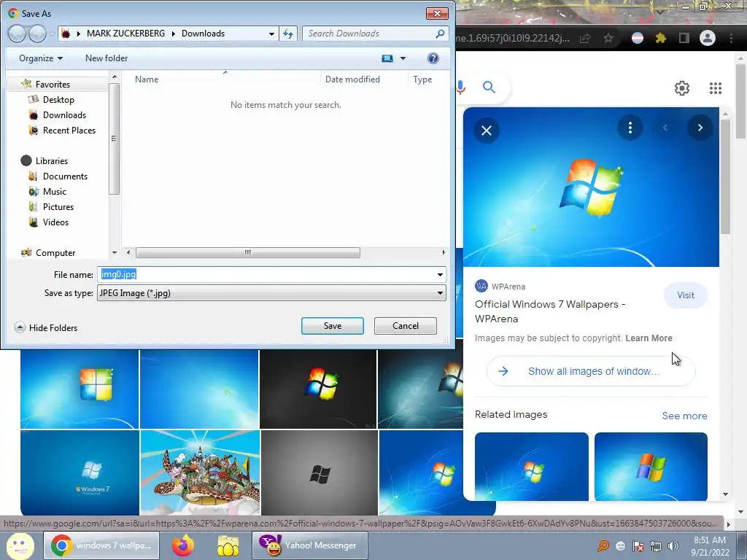Open Videos library in navigation pane

[x=55, y=222]
